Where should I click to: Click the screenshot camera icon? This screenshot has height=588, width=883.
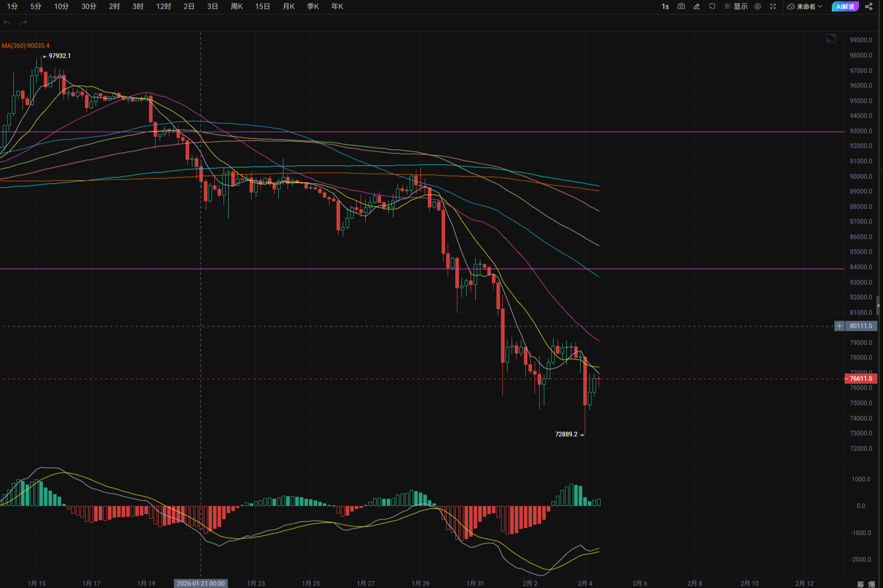681,7
